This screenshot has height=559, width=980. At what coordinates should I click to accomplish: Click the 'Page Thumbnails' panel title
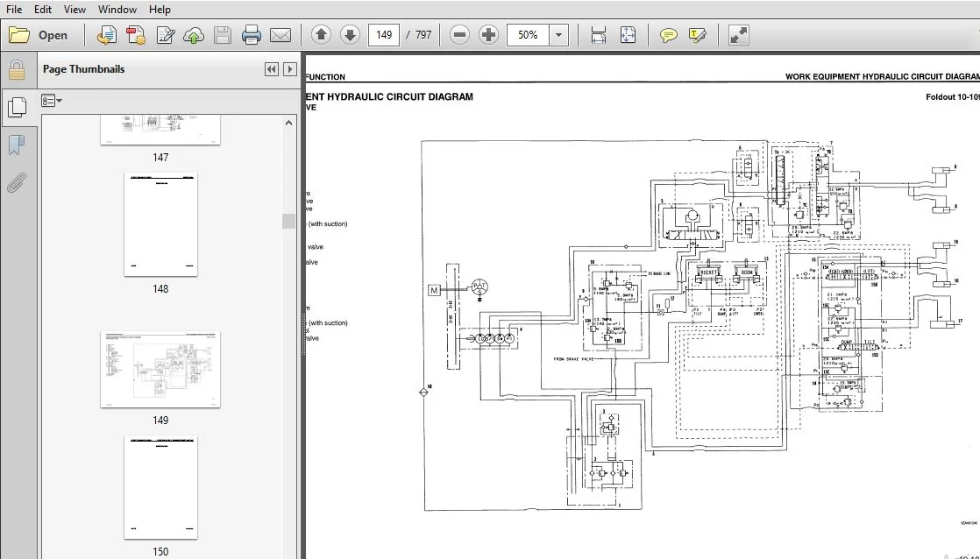pyautogui.click(x=84, y=69)
